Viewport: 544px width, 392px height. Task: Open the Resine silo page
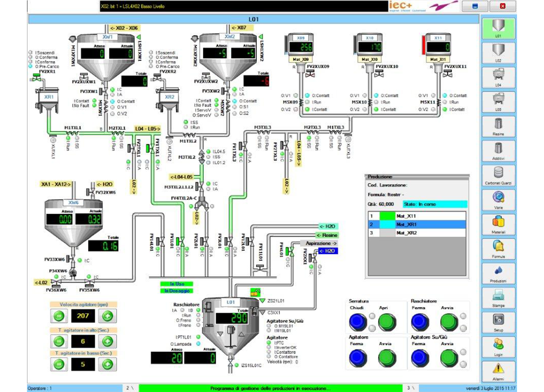498,125
